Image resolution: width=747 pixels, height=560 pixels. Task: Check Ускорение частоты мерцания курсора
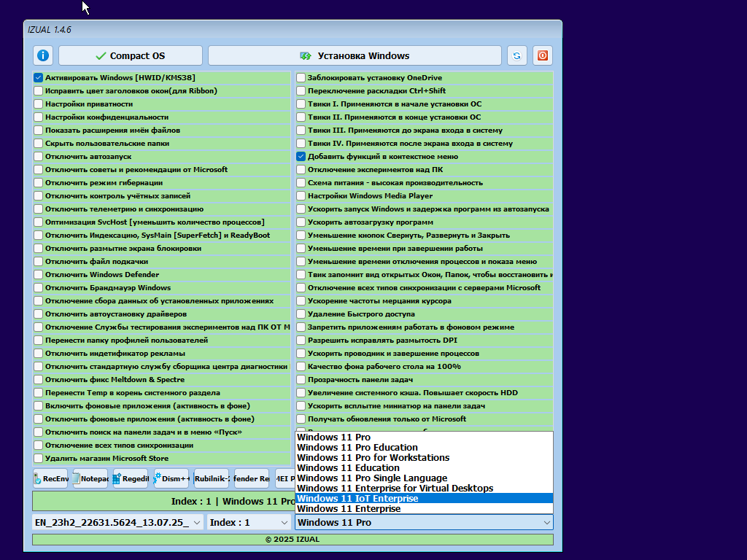[301, 301]
